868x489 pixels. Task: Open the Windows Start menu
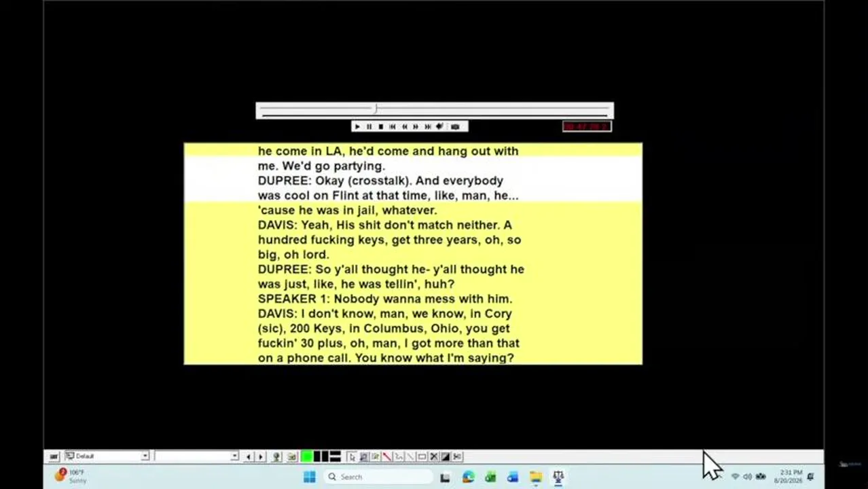[x=310, y=477]
